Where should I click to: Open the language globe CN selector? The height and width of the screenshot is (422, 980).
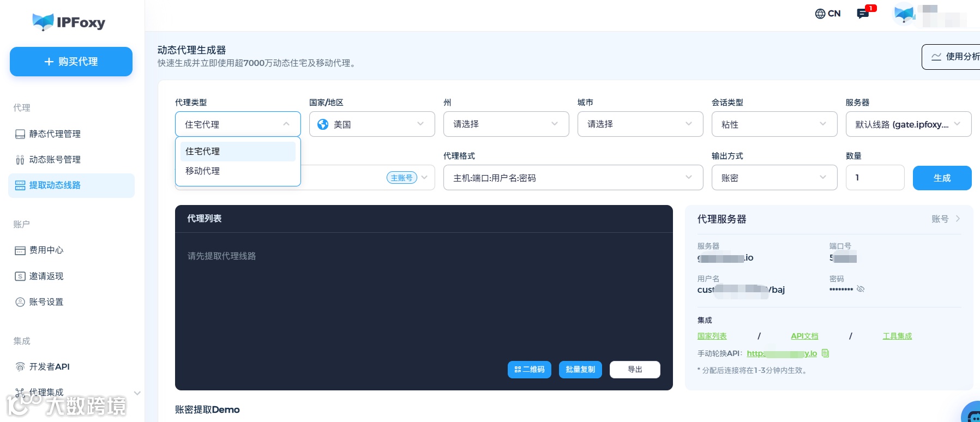click(x=827, y=14)
